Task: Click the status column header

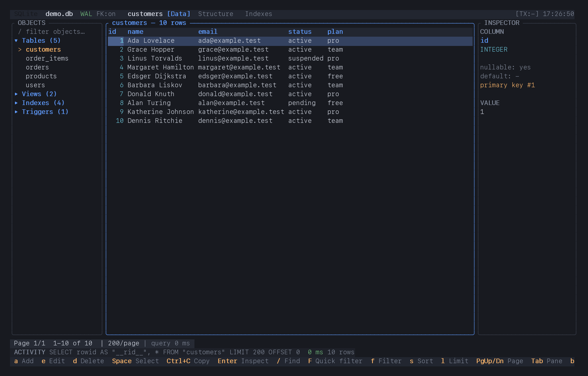Action: (x=300, y=32)
